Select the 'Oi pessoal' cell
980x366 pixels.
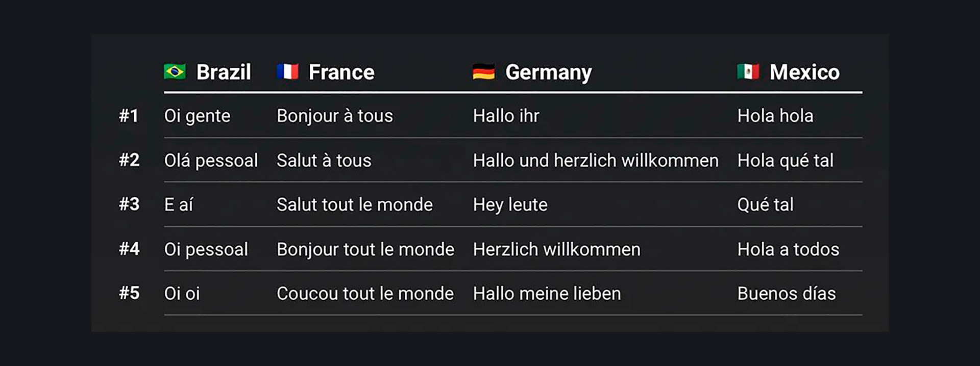point(206,250)
